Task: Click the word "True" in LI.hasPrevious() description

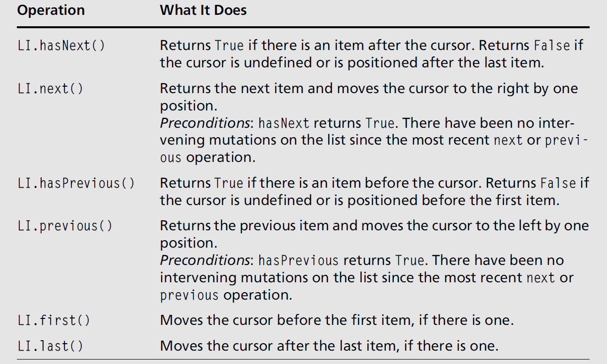Action: 229,183
